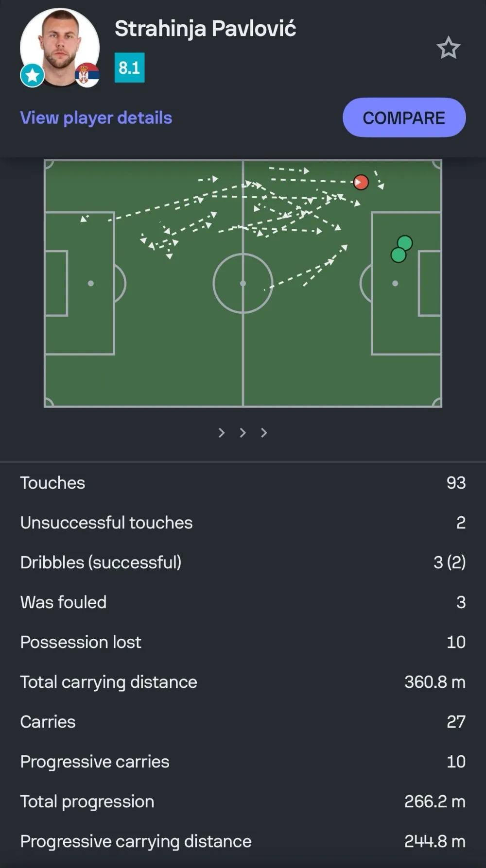Tap the last chevron below the pitch

[263, 432]
